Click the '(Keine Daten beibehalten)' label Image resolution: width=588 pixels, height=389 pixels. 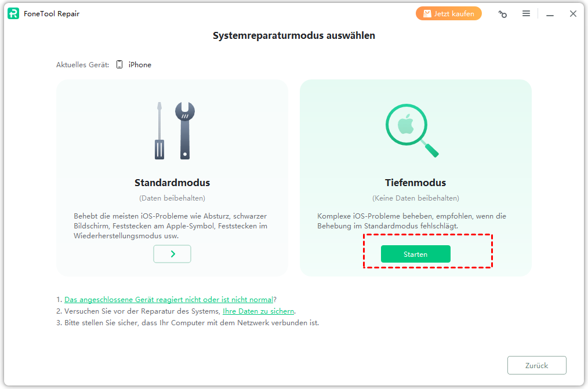coord(415,198)
